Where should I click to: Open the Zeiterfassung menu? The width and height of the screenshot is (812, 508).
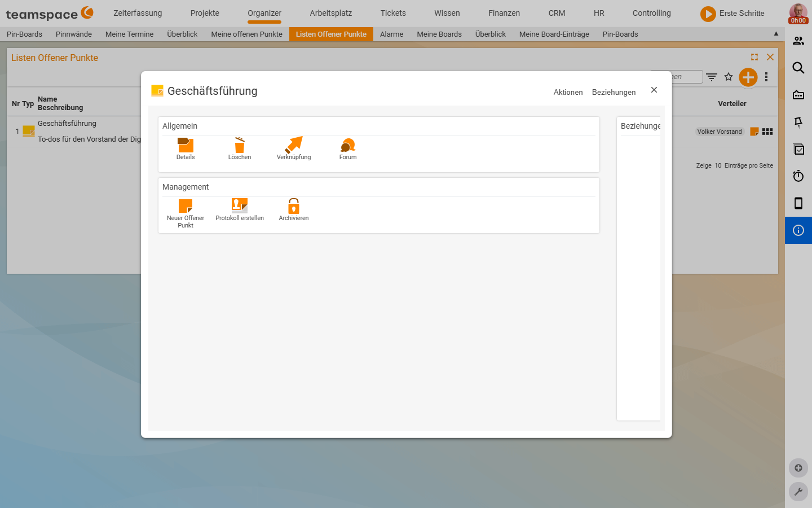pyautogui.click(x=138, y=13)
